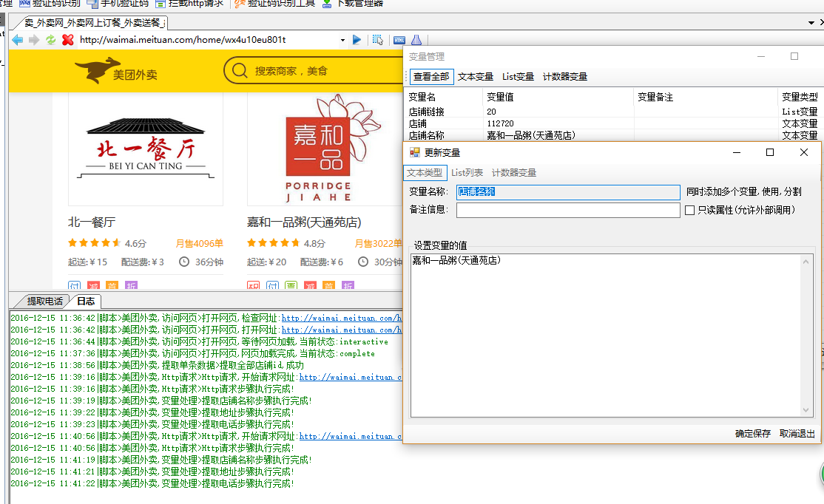Screen dimensions: 824x504
Task: Focus the 变量名称 variable name field
Action: click(568, 191)
